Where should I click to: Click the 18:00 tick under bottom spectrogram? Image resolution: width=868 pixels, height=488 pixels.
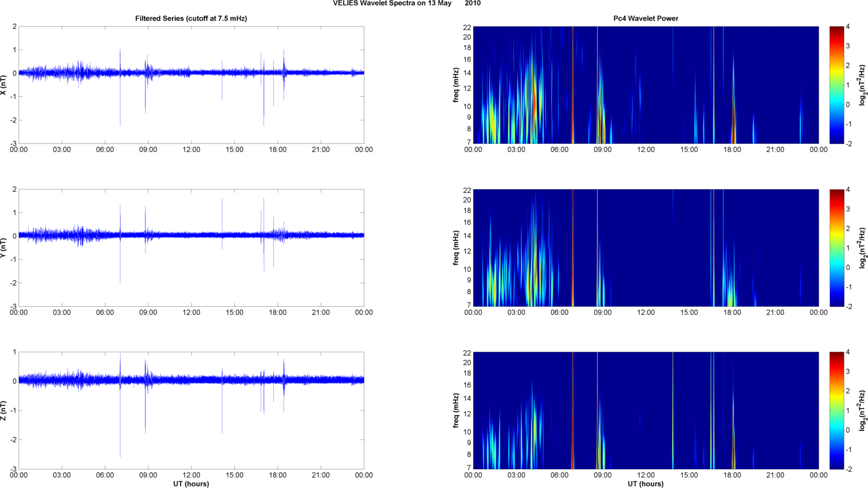tap(732, 475)
